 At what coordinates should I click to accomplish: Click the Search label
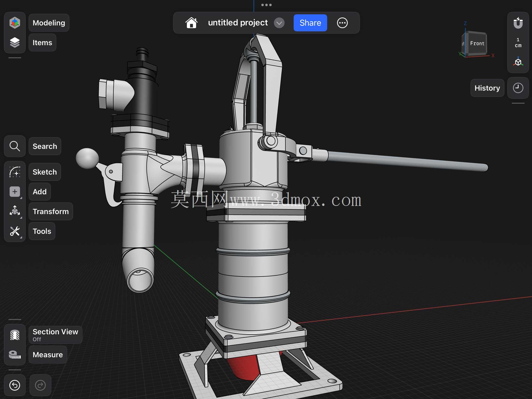coord(45,146)
